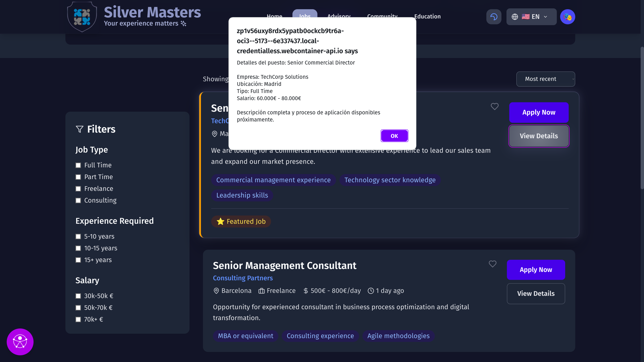
Task: Open the Education navigation tab
Action: (x=427, y=17)
